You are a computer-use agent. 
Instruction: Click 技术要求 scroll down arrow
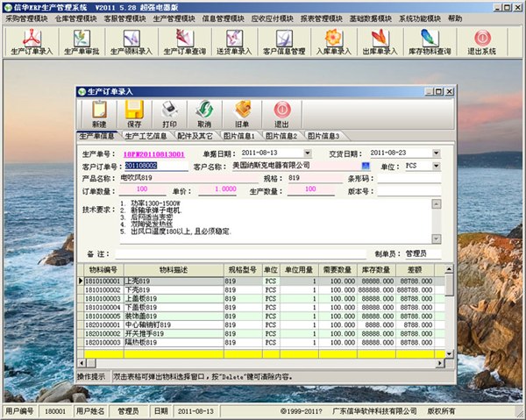coord(436,238)
